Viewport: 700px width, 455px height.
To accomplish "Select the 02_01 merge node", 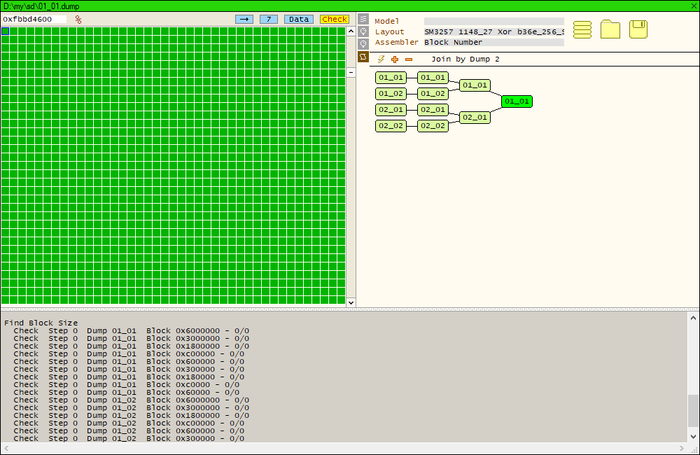I will click(x=475, y=117).
